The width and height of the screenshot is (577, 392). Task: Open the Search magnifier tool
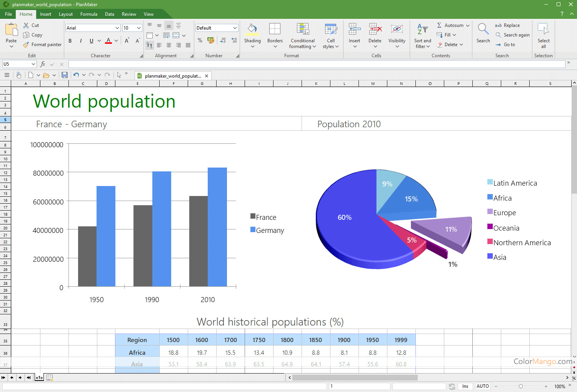click(x=483, y=30)
